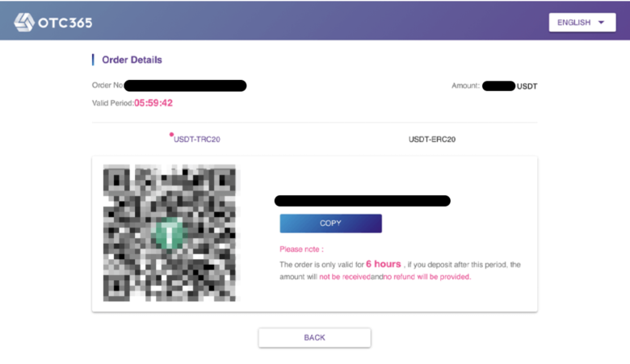Click the dropdown arrow beside ENGLISH

coord(601,23)
